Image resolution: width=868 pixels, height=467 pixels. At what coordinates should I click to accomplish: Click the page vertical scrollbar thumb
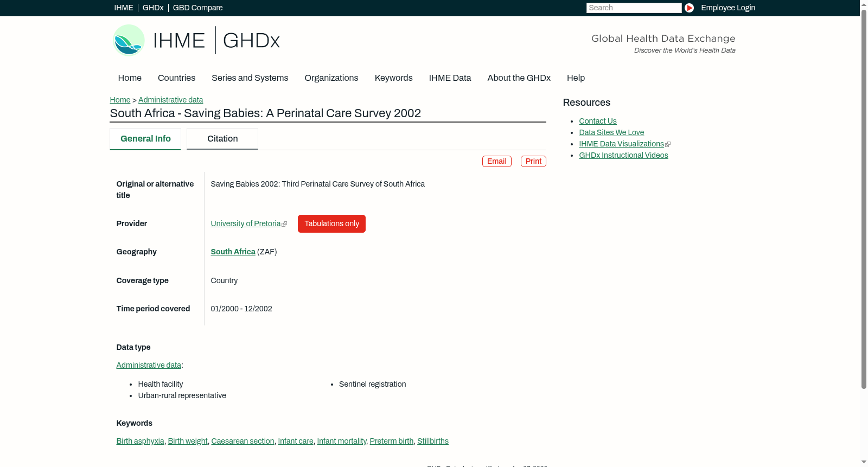point(864,198)
